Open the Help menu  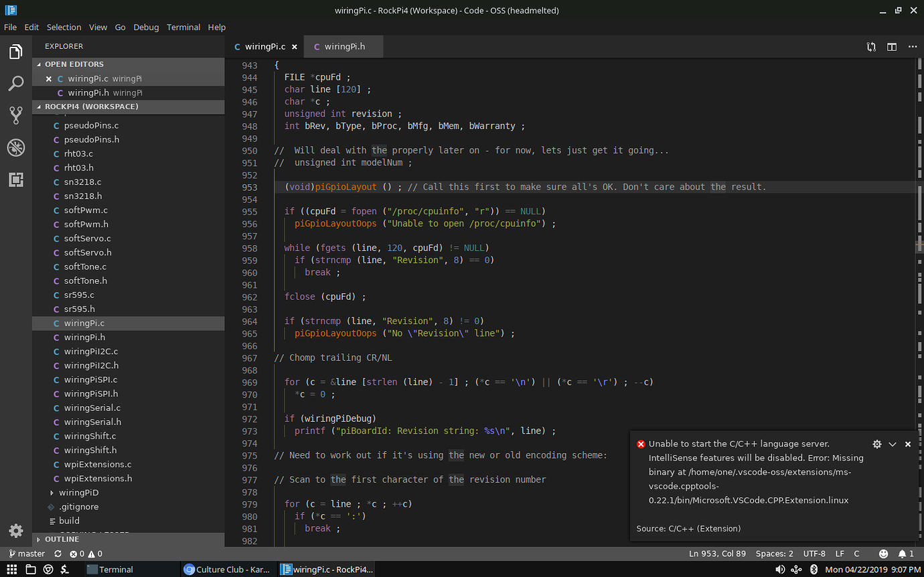point(217,27)
